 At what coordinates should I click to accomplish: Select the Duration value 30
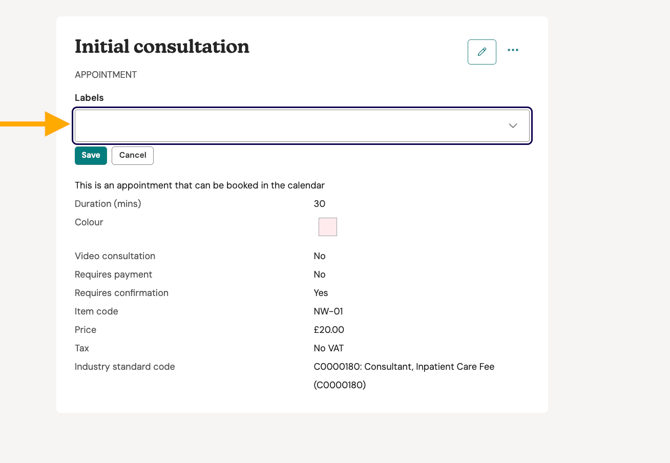pos(319,204)
